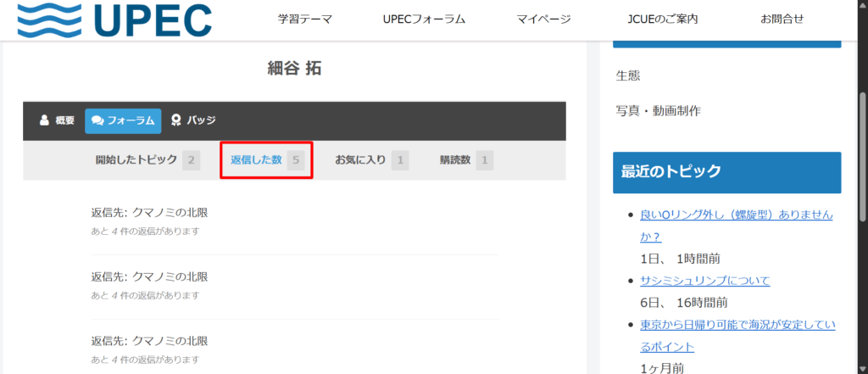The image size is (868, 374).
Task: Switch to the 開始したトピック tab
Action: pyautogui.click(x=136, y=159)
